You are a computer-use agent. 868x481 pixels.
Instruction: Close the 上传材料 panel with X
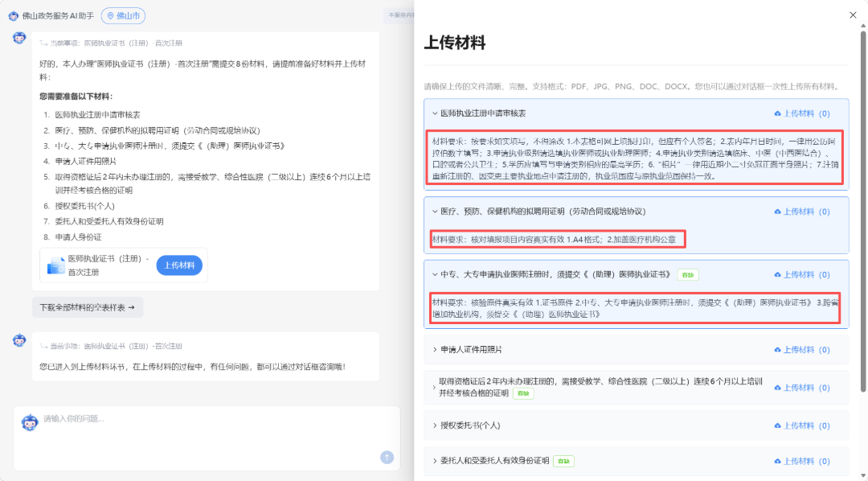coord(853,15)
